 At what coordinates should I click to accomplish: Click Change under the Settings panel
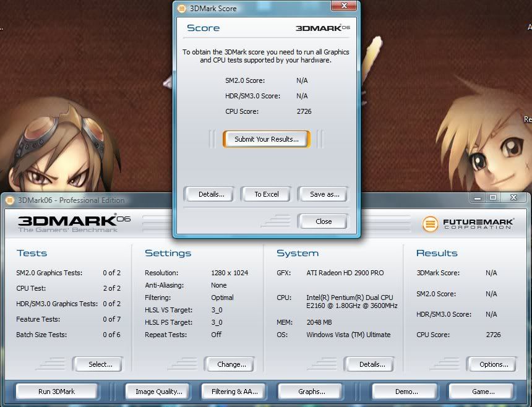pyautogui.click(x=230, y=364)
